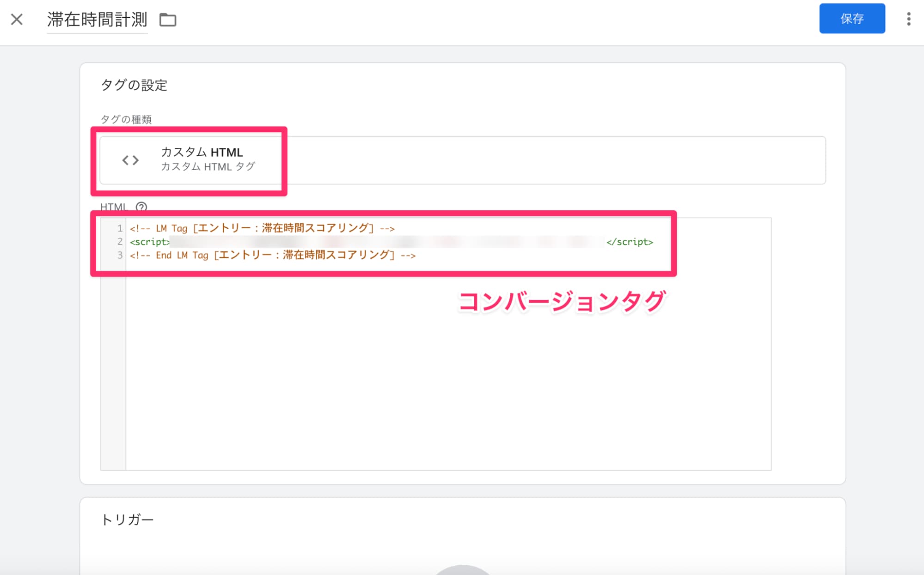
Task: Click the 保存 button to save the tag
Action: click(x=852, y=19)
